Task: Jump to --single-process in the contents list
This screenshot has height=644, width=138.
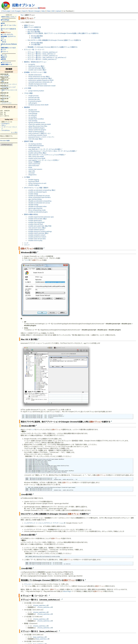Action: coord(33,96)
